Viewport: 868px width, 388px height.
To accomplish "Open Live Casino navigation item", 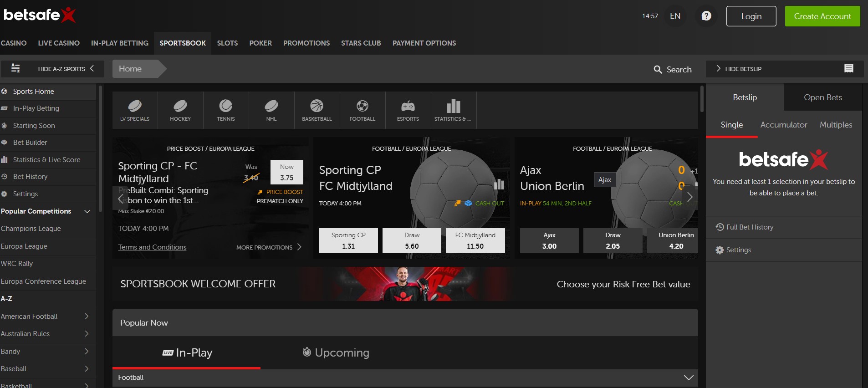I will (59, 43).
